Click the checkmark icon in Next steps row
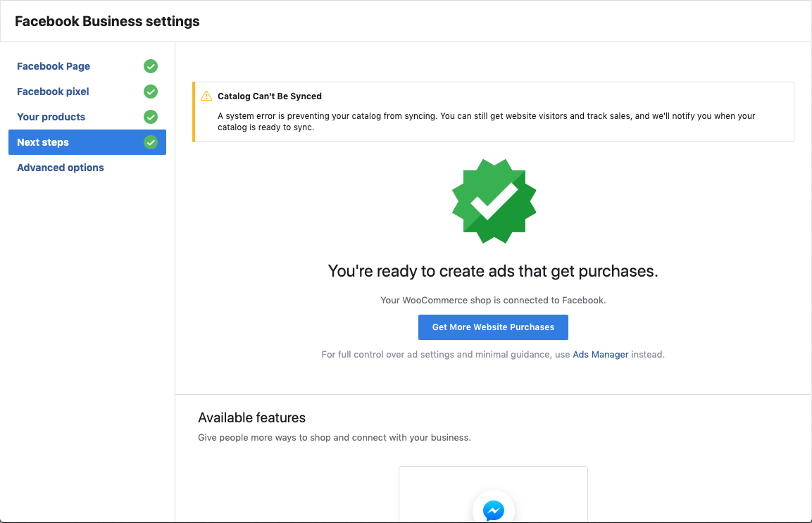Image resolution: width=812 pixels, height=523 pixels. (151, 142)
